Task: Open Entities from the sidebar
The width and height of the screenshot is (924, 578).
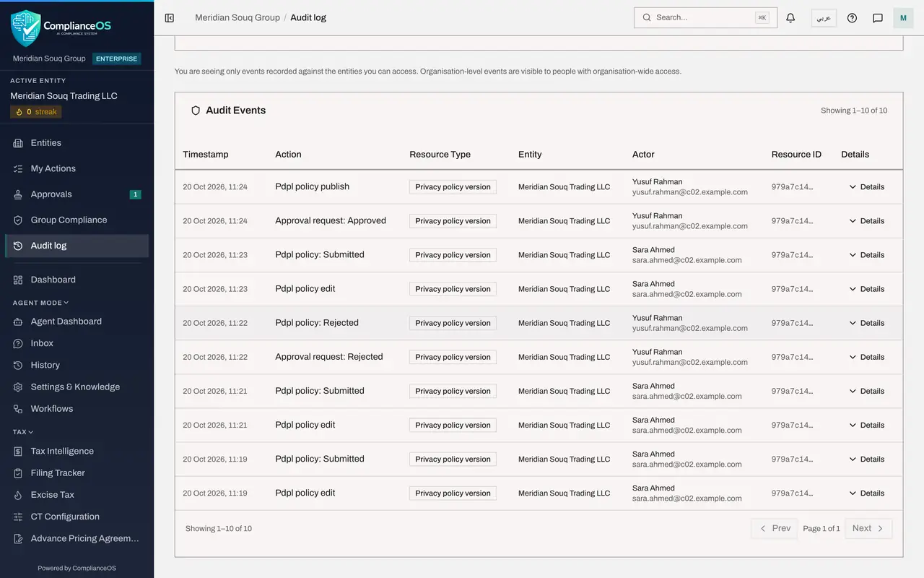Action: click(77, 143)
